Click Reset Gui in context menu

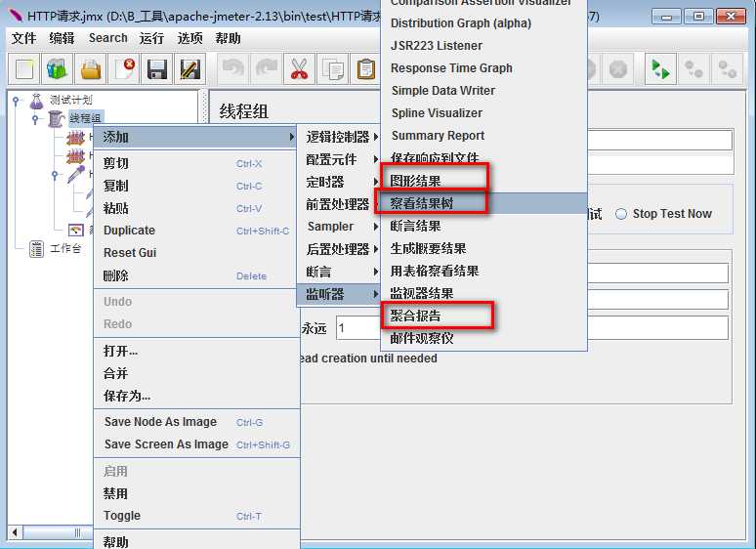click(x=196, y=253)
